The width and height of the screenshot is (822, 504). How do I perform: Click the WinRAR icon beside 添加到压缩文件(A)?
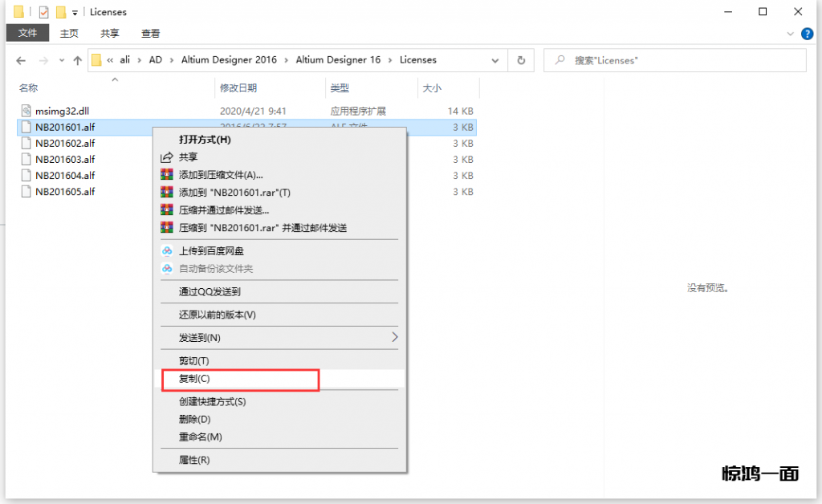167,174
